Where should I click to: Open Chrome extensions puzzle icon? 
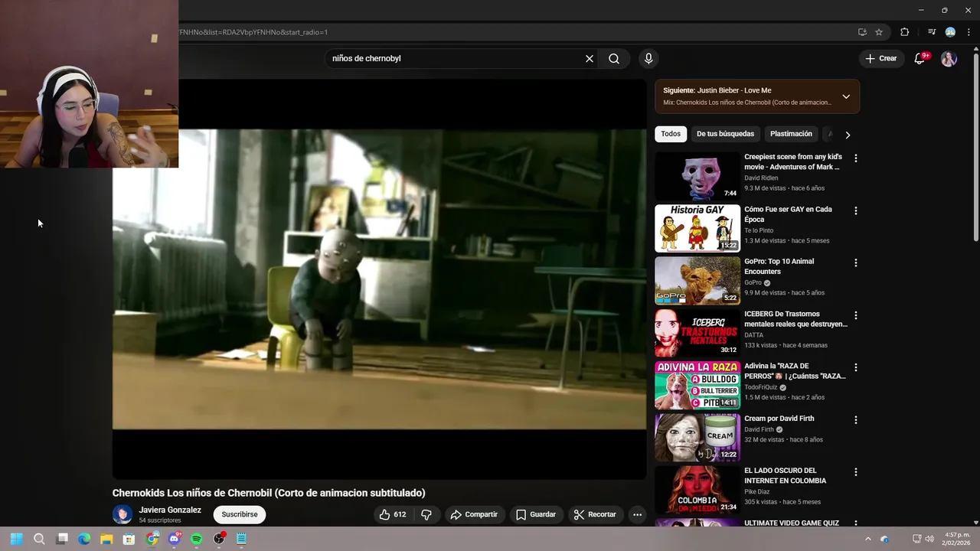905,32
